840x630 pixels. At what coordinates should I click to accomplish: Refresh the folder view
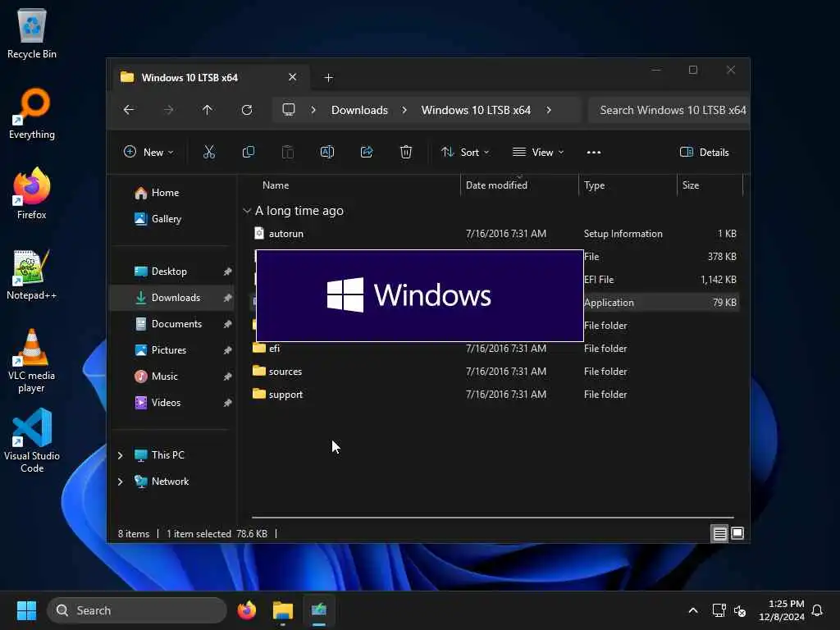pyautogui.click(x=247, y=110)
